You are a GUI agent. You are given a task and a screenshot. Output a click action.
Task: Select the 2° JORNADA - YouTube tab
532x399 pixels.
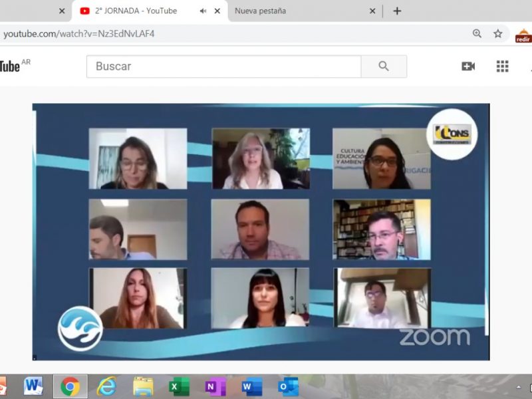pos(136,11)
